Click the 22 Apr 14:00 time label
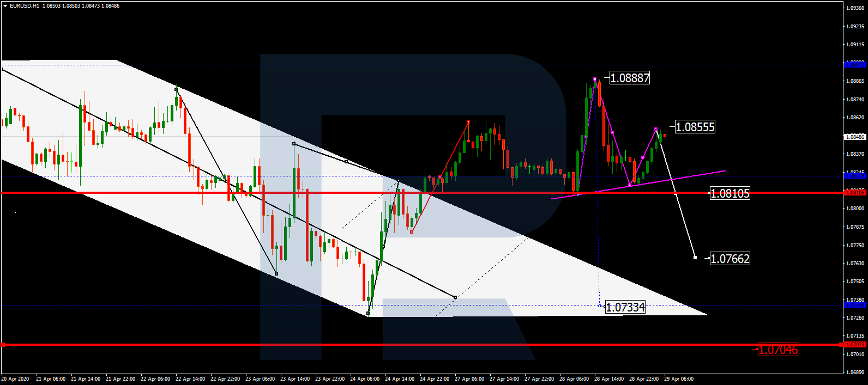The image size is (868, 385). (x=190, y=379)
